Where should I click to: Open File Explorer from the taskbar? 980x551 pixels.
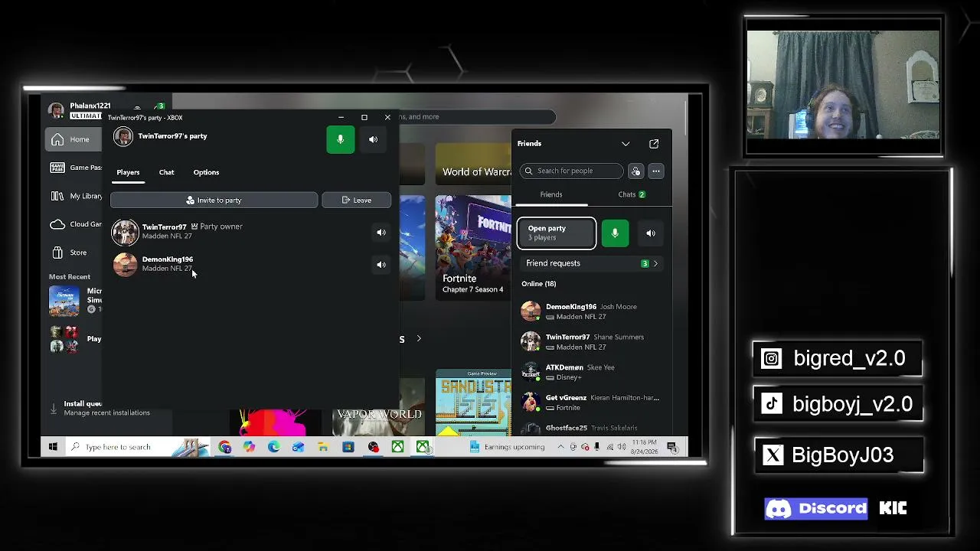point(323,447)
